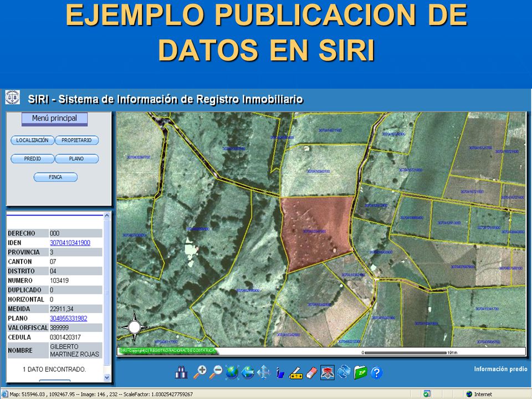The image size is (532, 399).
Task: Select the identify info tool
Action: point(280,373)
